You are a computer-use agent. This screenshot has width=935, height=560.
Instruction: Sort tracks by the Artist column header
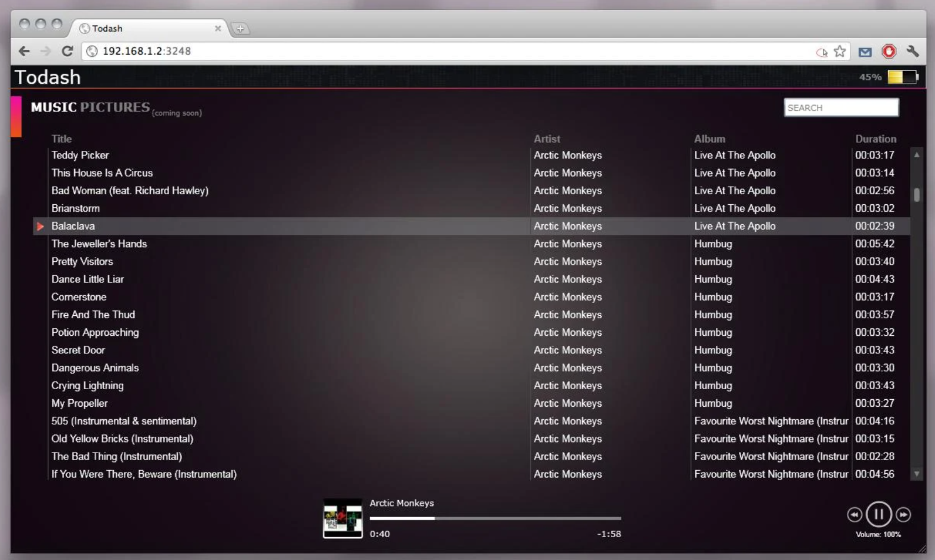(x=547, y=139)
